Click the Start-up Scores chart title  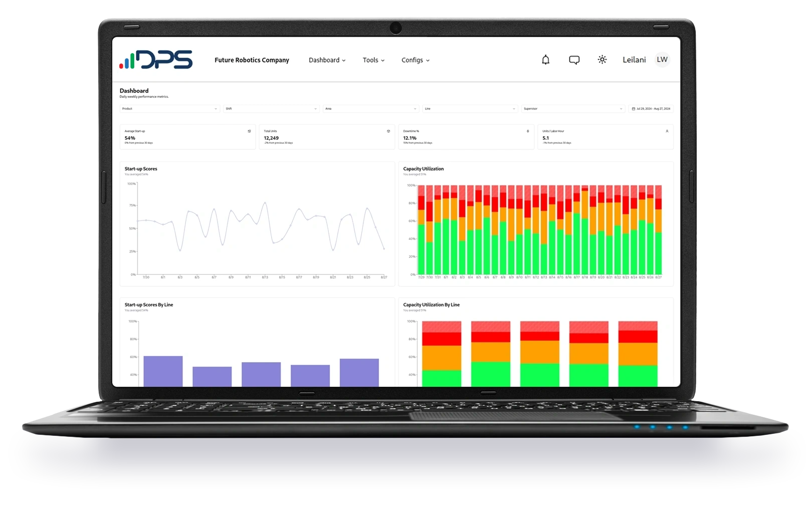pyautogui.click(x=141, y=169)
